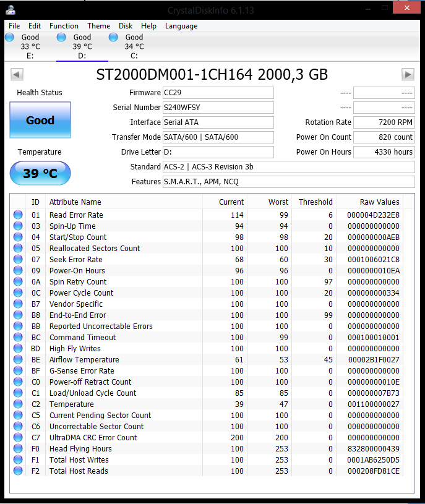Click the Serial Number field S240WFSY
This screenshot has width=425, height=504.
click(218, 108)
